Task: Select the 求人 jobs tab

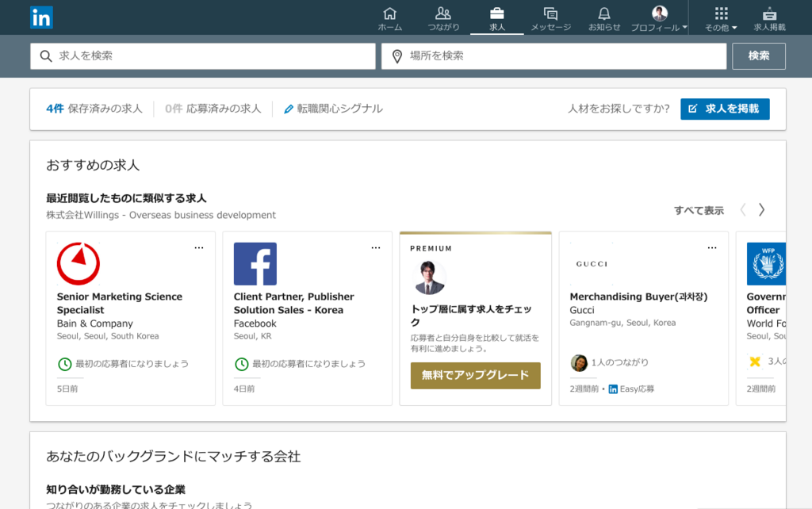Action: 496,19
